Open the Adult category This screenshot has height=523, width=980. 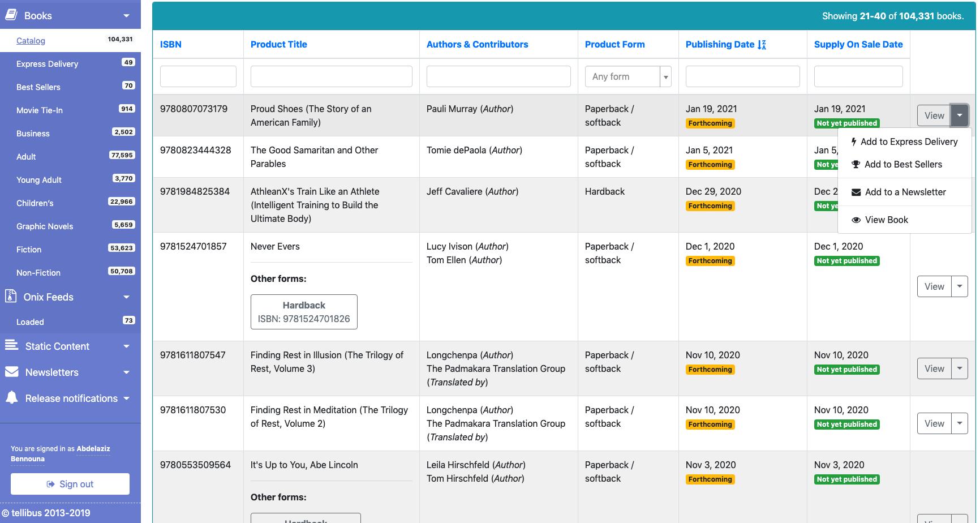pos(26,157)
